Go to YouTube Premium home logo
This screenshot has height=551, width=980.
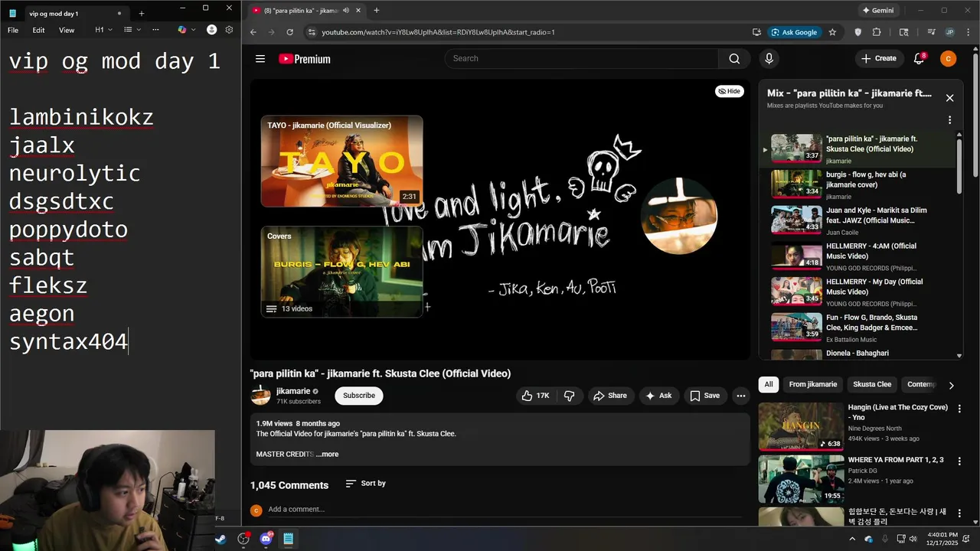305,59
